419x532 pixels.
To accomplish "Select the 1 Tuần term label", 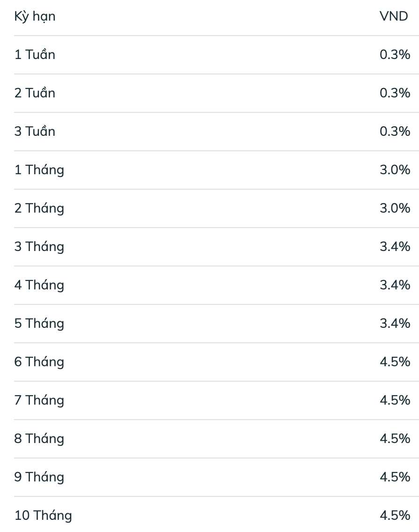I will [35, 55].
